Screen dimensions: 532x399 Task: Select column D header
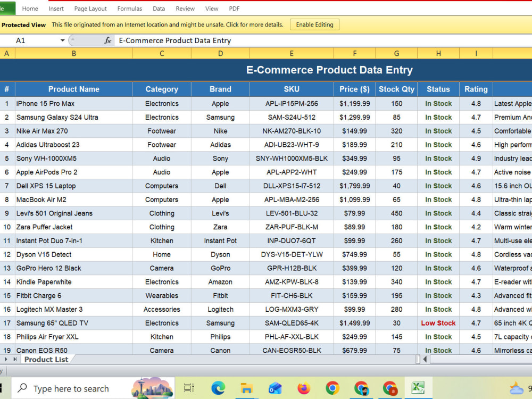click(220, 53)
